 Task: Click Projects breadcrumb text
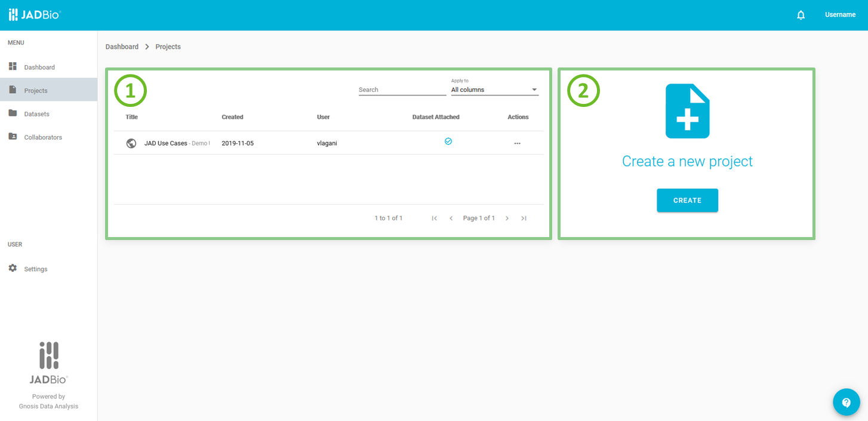(x=168, y=47)
